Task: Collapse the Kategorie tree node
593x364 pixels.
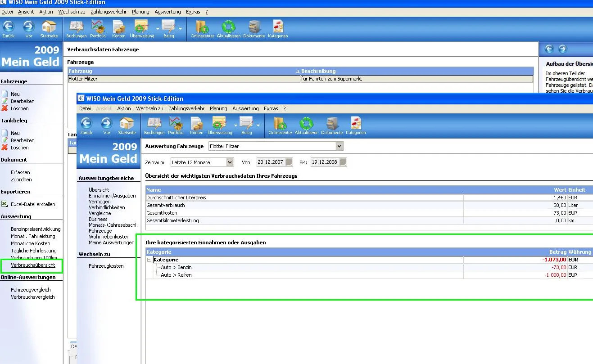Action: pyautogui.click(x=149, y=260)
